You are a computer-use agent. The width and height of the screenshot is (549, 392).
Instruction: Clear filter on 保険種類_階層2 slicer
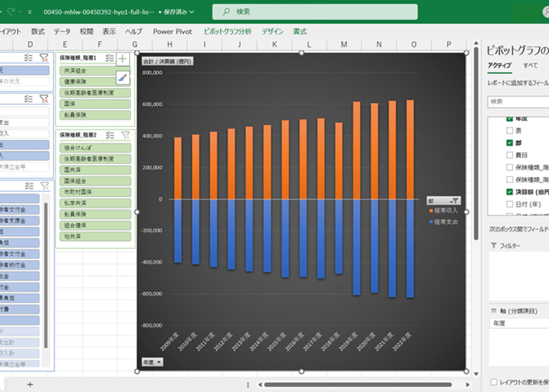pyautogui.click(x=126, y=135)
